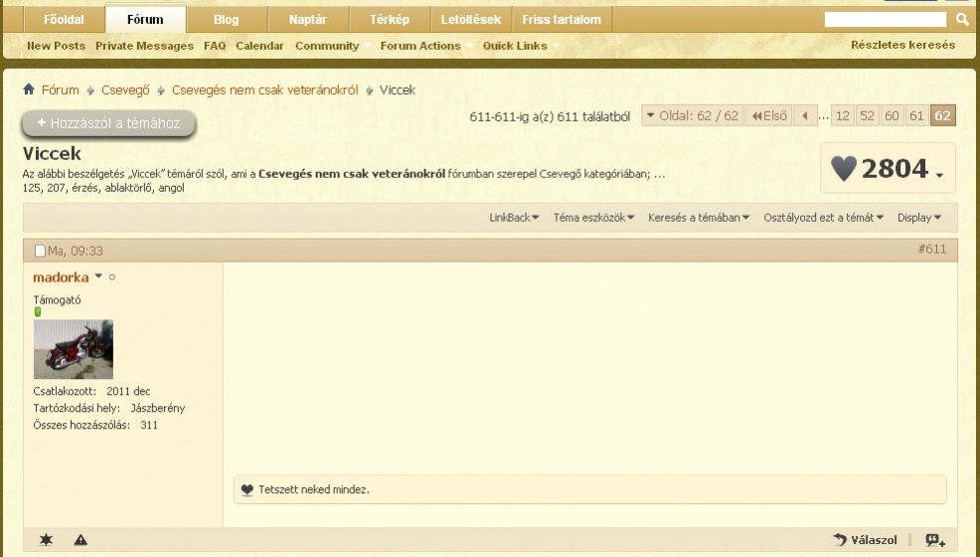Click the blog-this-post star icon
The image size is (980, 557).
coord(46,540)
